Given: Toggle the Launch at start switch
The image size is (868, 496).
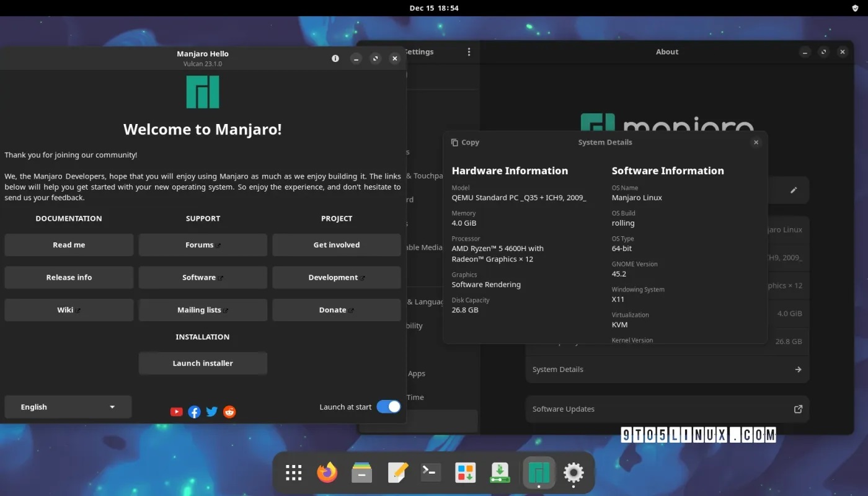Looking at the screenshot, I should tap(389, 407).
